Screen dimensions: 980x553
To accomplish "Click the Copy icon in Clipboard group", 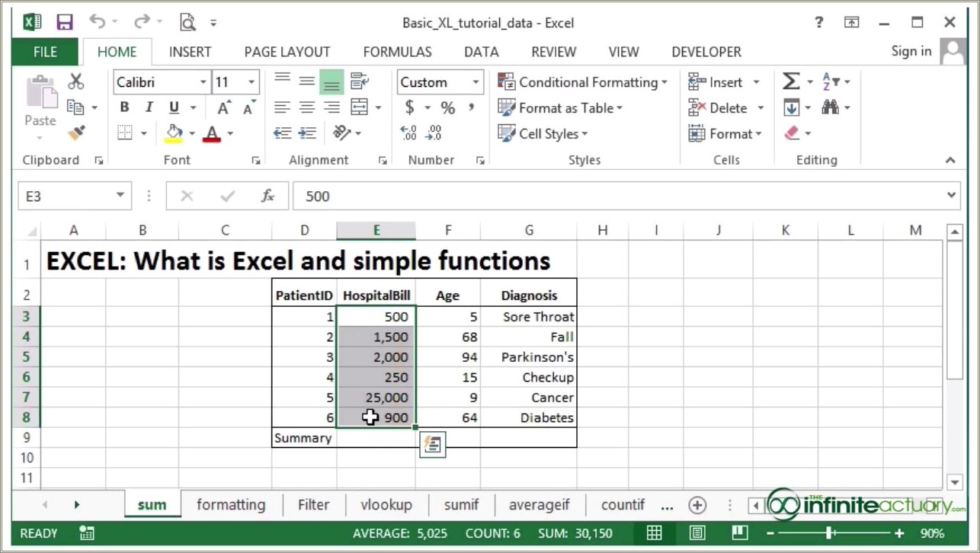I will pyautogui.click(x=75, y=107).
